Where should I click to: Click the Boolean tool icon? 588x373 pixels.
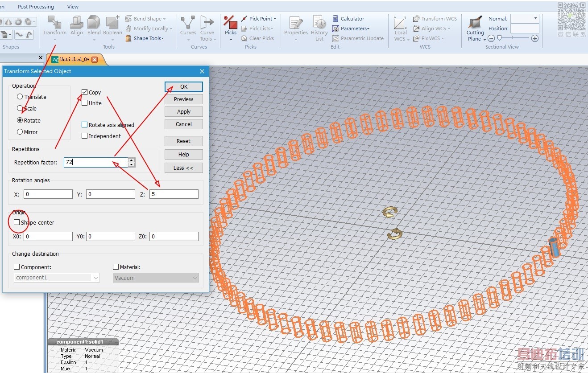[112, 23]
